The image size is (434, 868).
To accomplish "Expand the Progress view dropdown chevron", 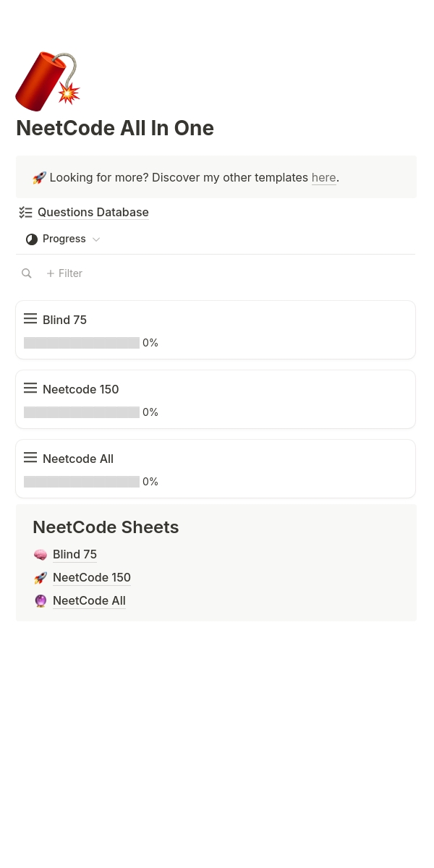I will click(x=96, y=239).
